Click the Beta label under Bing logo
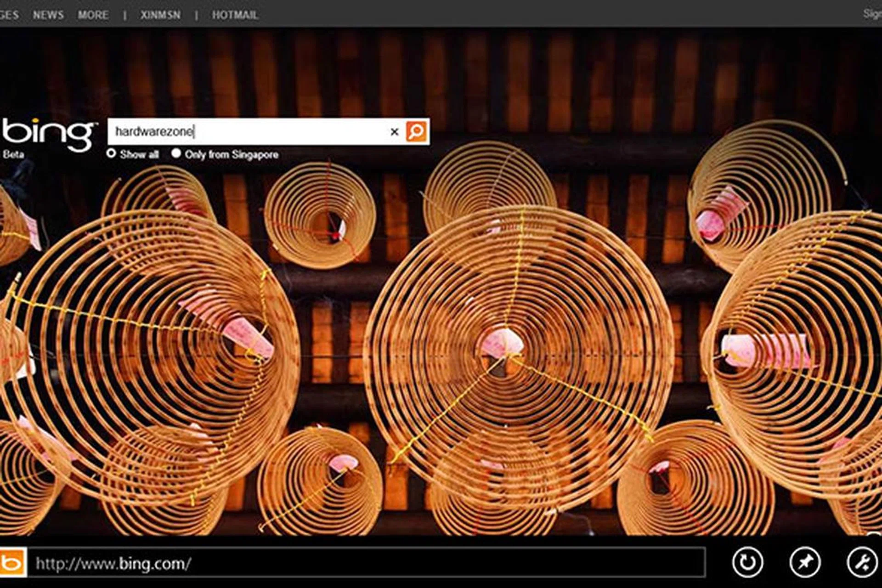The height and width of the screenshot is (588, 882). point(13,155)
